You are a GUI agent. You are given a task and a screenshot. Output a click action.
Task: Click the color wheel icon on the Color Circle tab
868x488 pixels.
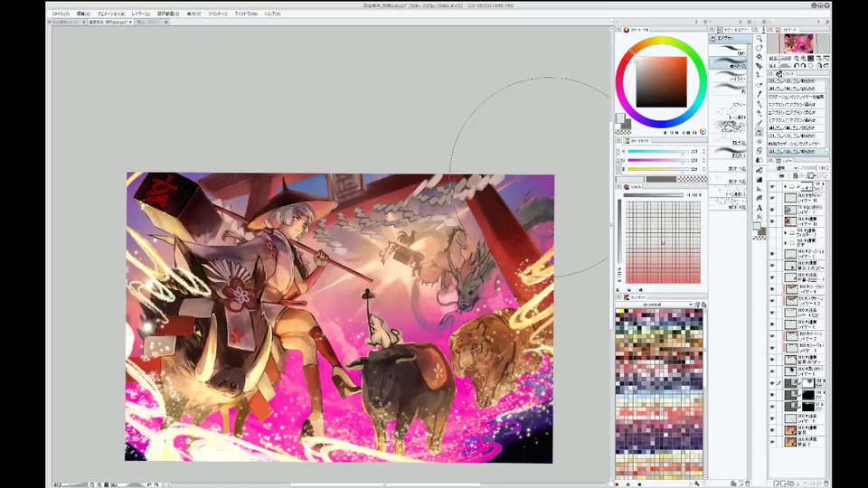click(626, 30)
